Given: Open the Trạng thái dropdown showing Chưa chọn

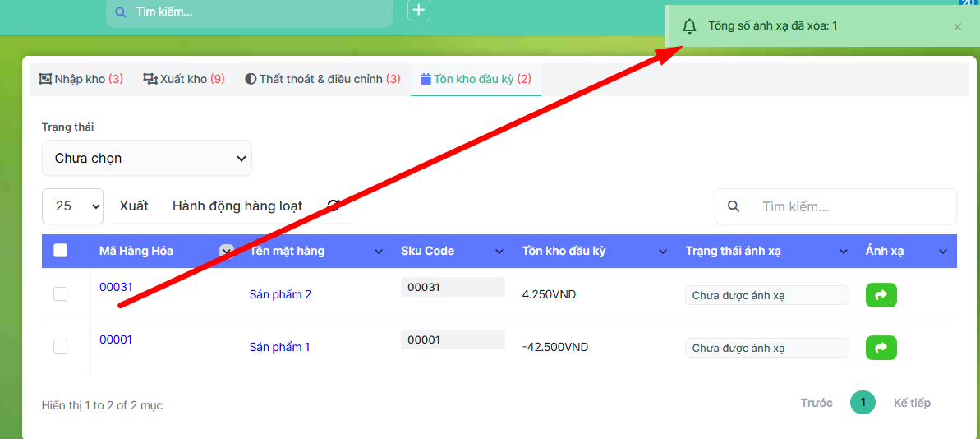Looking at the screenshot, I should tap(147, 158).
